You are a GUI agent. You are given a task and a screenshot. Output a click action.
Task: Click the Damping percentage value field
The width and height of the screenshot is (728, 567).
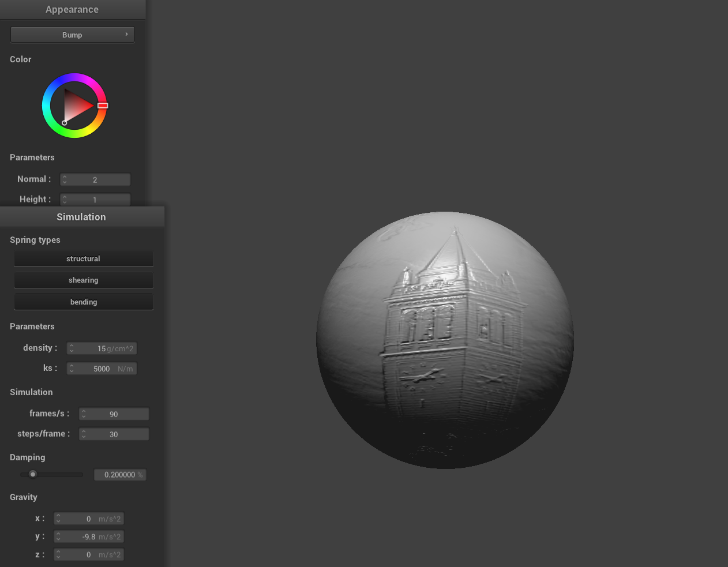(x=120, y=475)
